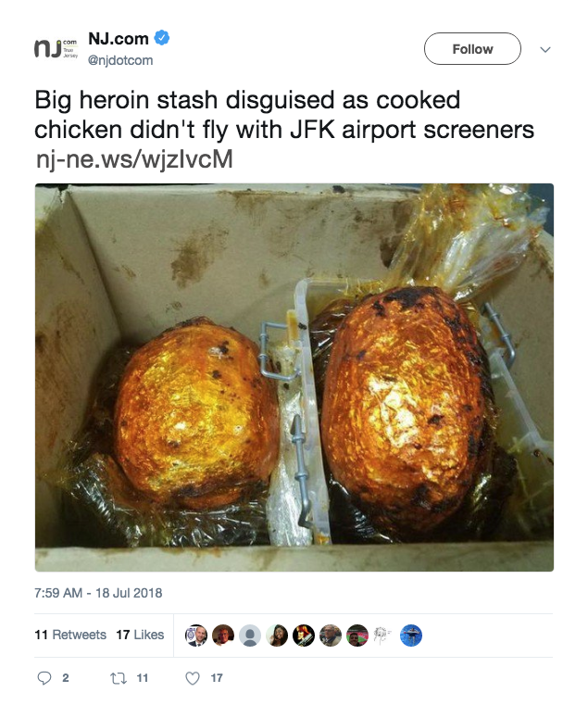Open the second avatar in the likers row

point(223,636)
